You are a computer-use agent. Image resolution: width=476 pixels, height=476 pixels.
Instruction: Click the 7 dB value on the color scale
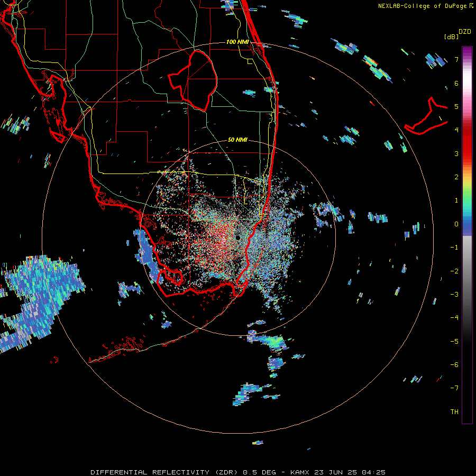456,59
